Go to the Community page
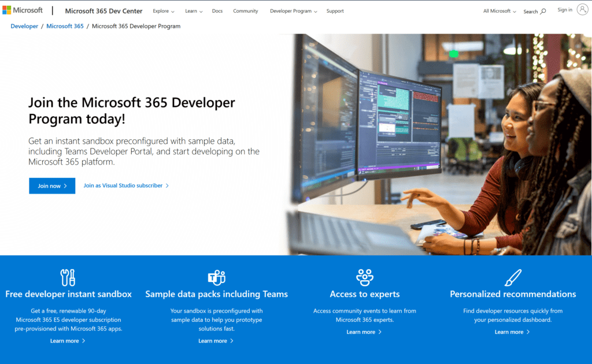This screenshot has height=364, width=592. click(245, 11)
